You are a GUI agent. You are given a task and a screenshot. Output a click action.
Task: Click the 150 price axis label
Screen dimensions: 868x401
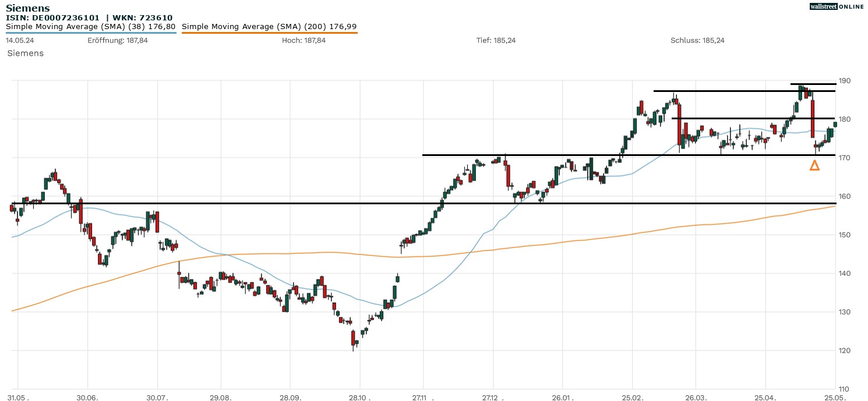click(x=845, y=235)
